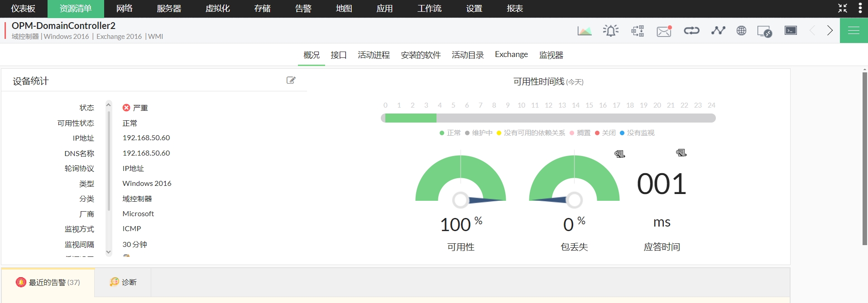The width and height of the screenshot is (868, 303).
Task: Open the terminal console icon
Action: [x=791, y=31]
